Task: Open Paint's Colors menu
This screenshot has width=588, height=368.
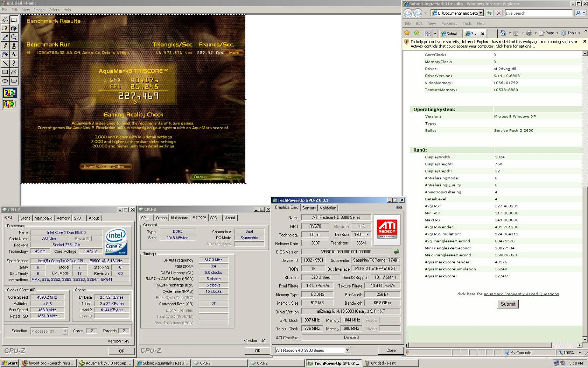Action: [x=54, y=10]
